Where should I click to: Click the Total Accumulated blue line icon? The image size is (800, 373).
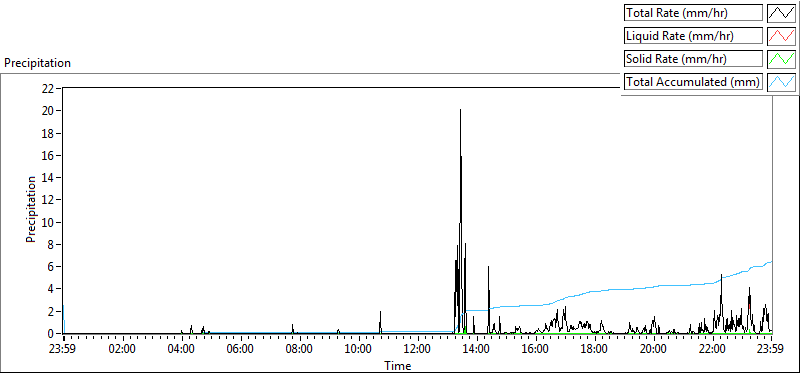pyautogui.click(x=782, y=82)
